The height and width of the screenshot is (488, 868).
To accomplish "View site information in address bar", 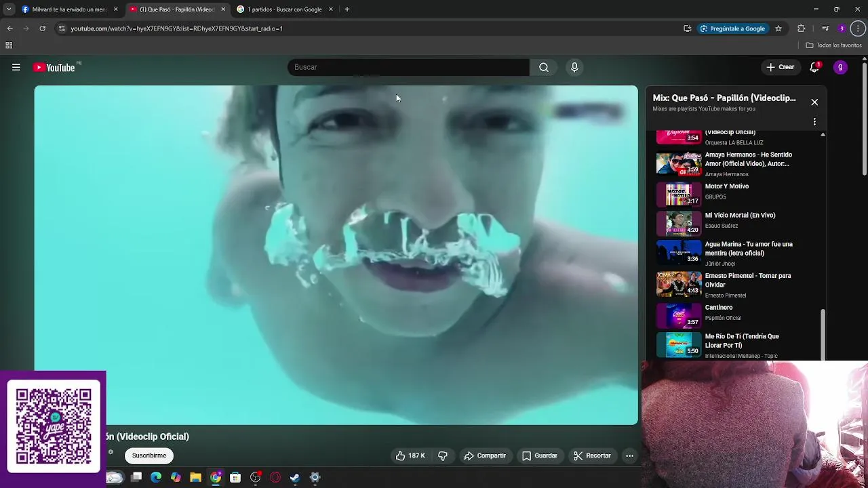I will pyautogui.click(x=62, y=28).
